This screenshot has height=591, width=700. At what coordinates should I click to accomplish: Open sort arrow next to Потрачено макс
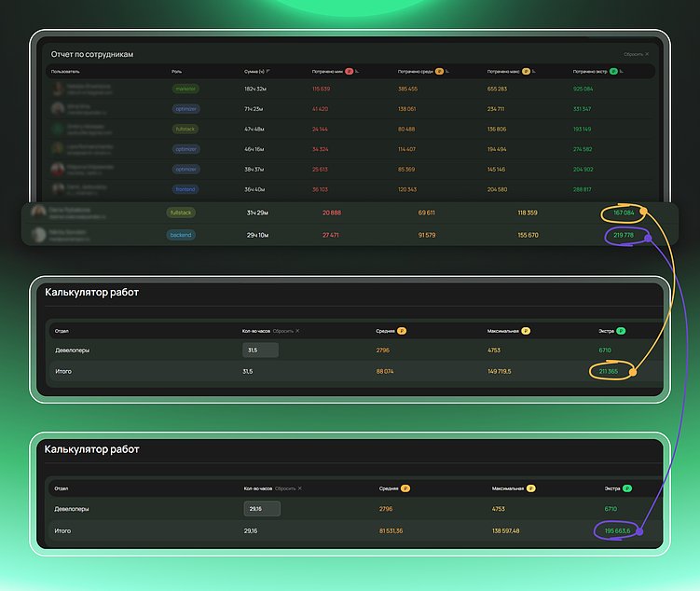[534, 72]
